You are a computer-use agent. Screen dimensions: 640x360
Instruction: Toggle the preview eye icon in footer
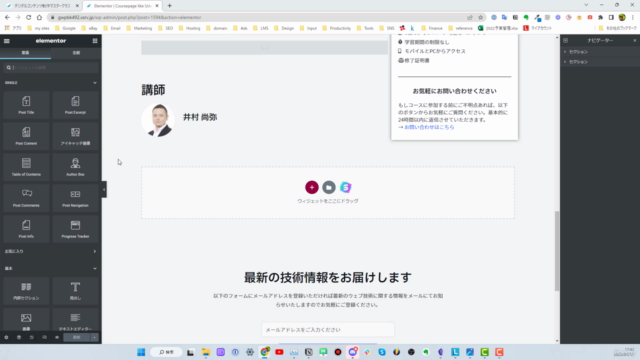point(57,338)
